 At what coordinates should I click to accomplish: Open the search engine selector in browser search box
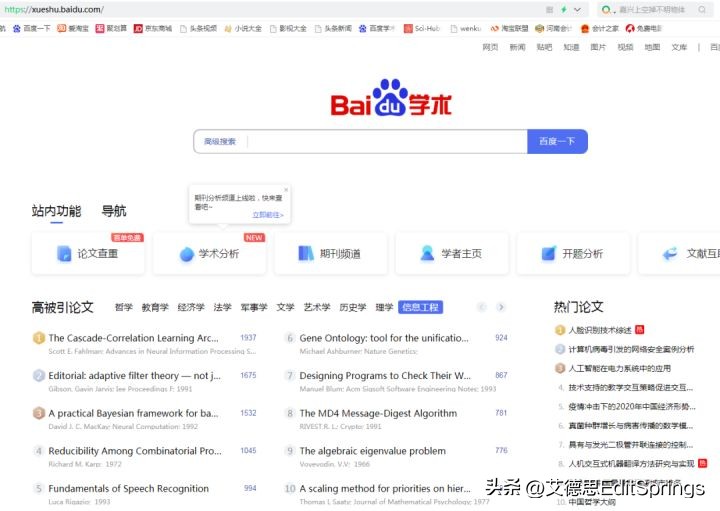[x=608, y=9]
